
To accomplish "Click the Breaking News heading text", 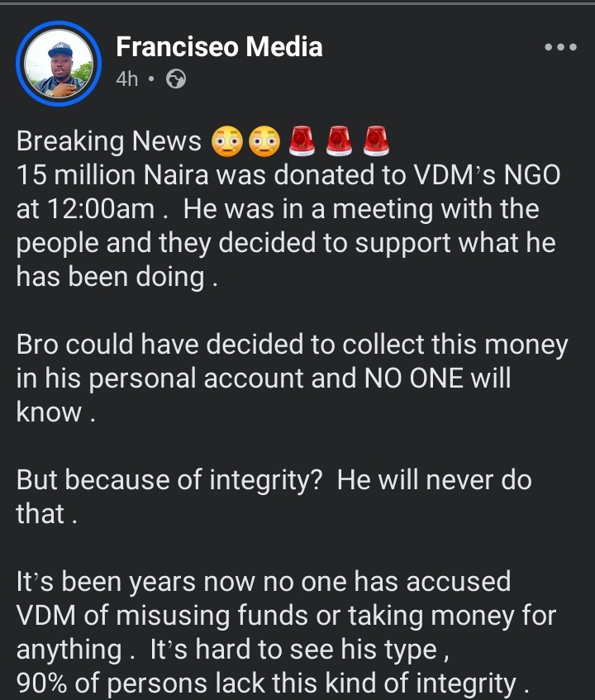I will (109, 141).
